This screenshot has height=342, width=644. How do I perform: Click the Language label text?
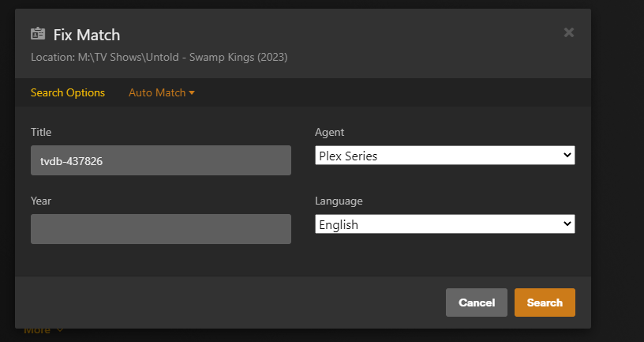339,201
